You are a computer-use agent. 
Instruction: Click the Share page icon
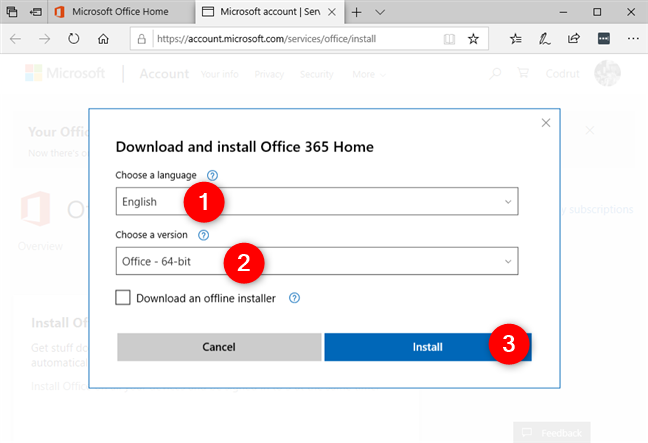pos(574,39)
